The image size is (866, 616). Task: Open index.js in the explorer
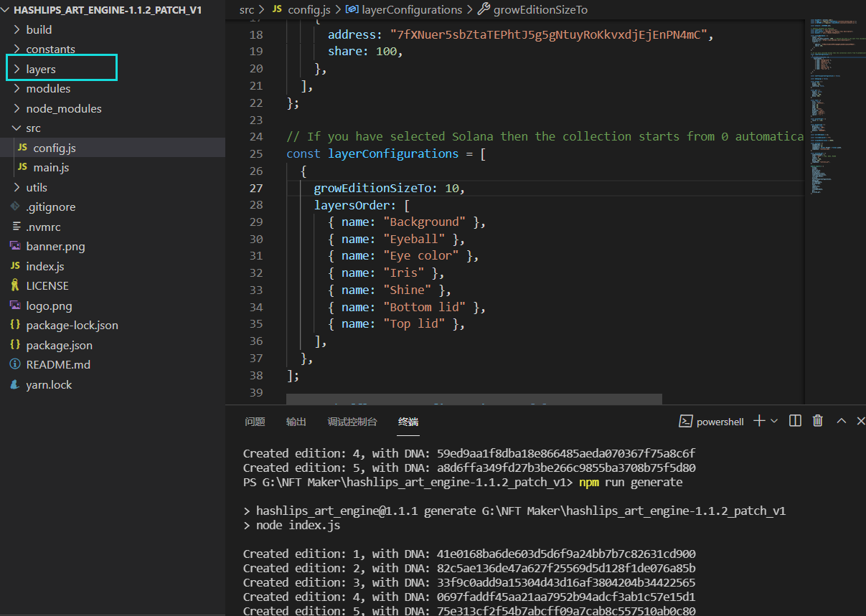click(x=45, y=266)
